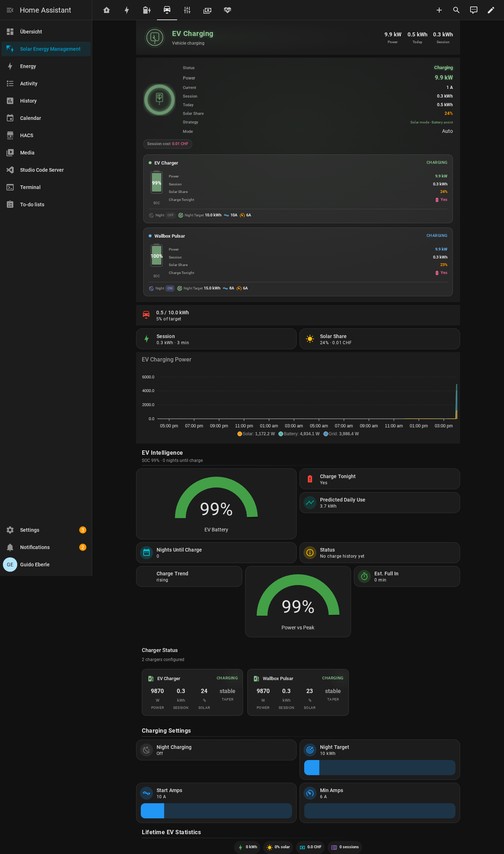Screen dimensions: 504x854
Task: Open the EV Charger status card
Action: click(192, 692)
